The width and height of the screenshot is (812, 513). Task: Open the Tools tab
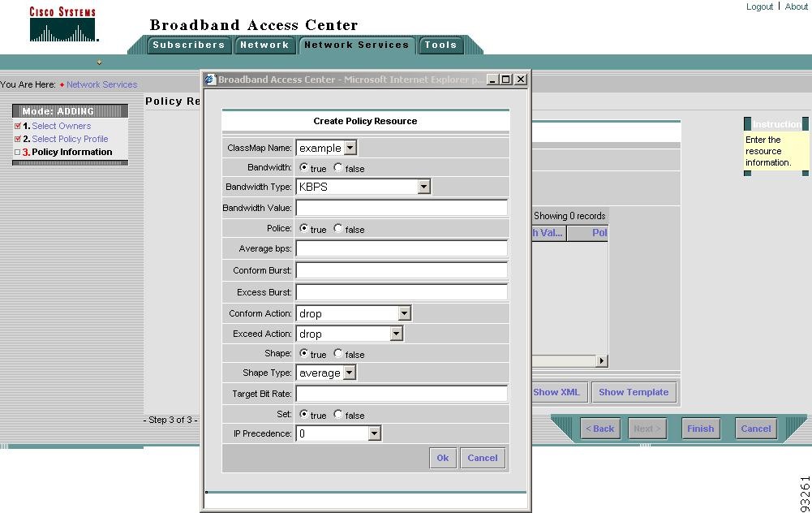440,45
